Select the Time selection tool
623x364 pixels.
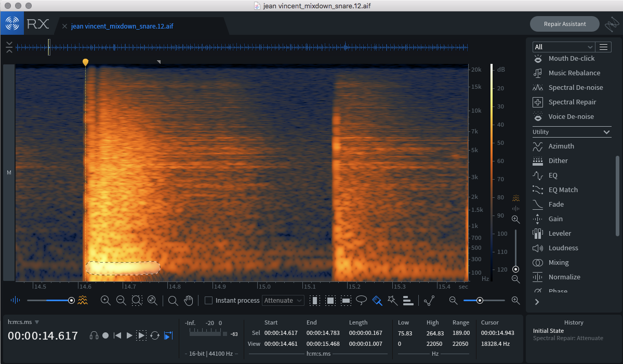point(314,301)
